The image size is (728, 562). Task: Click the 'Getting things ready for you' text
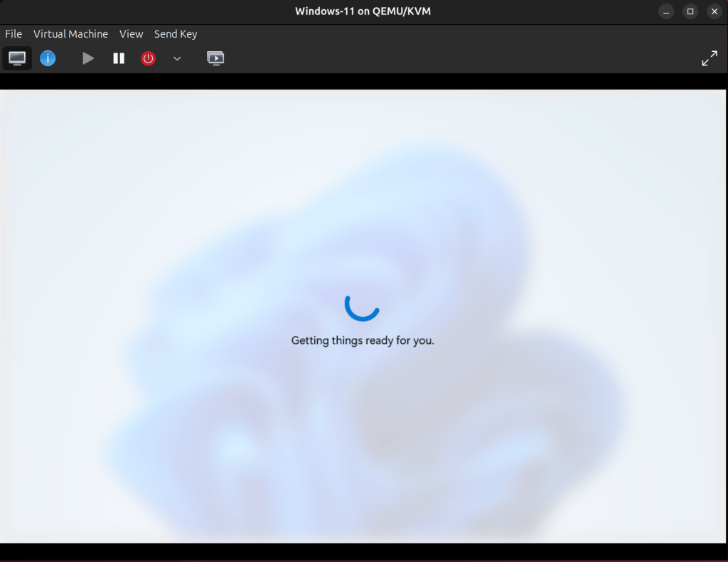click(x=363, y=340)
